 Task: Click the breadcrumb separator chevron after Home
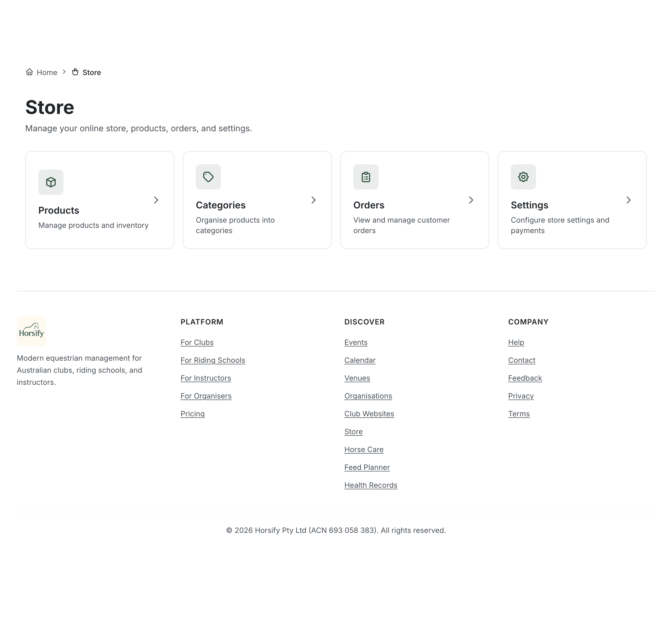[x=64, y=72]
